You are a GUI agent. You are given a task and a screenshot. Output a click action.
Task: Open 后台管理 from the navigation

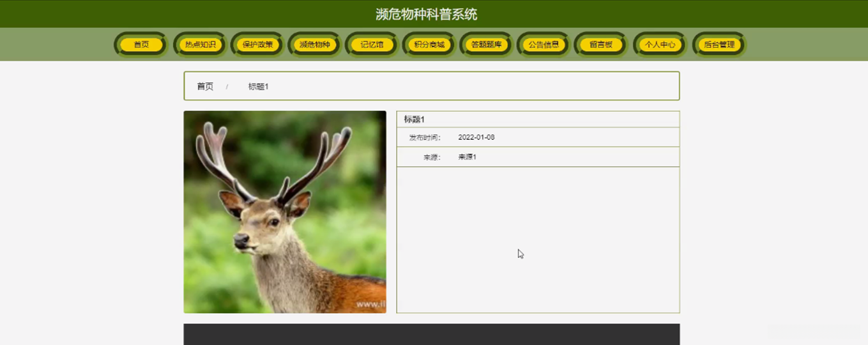coord(719,45)
